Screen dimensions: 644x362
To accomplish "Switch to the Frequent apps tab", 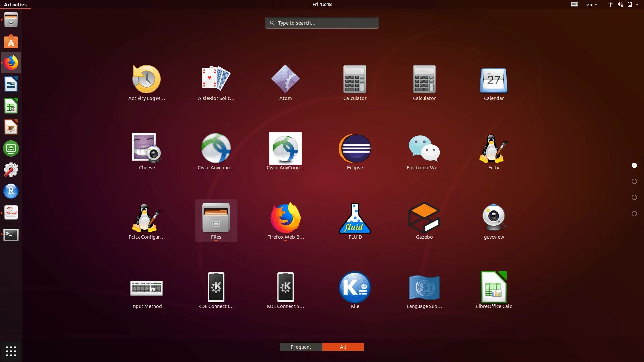I will point(301,347).
